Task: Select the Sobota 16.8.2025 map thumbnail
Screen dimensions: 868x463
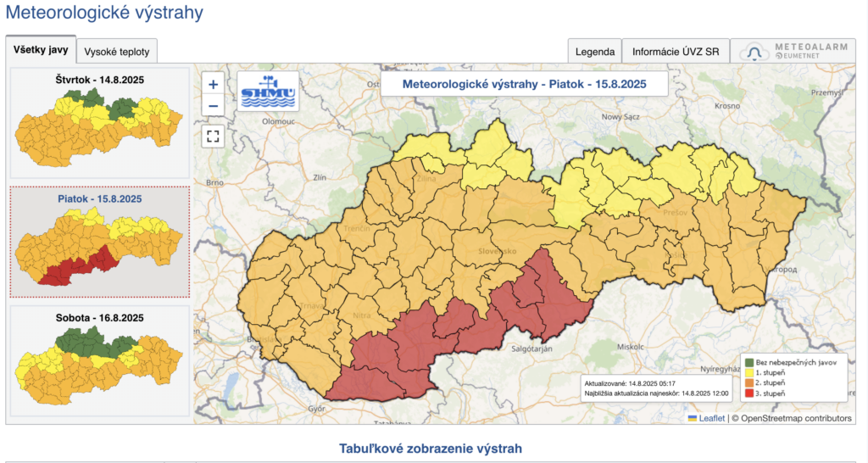Action: 100,360
